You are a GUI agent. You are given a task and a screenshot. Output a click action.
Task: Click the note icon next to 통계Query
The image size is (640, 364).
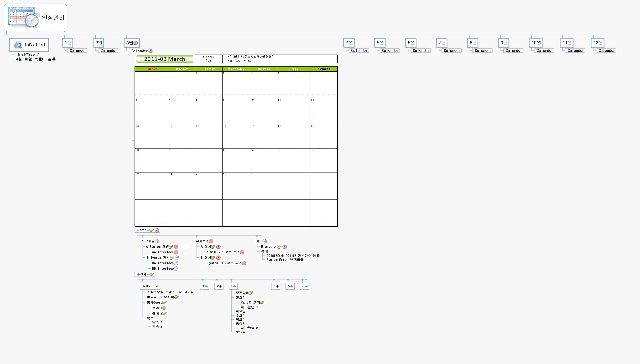click(x=164, y=302)
